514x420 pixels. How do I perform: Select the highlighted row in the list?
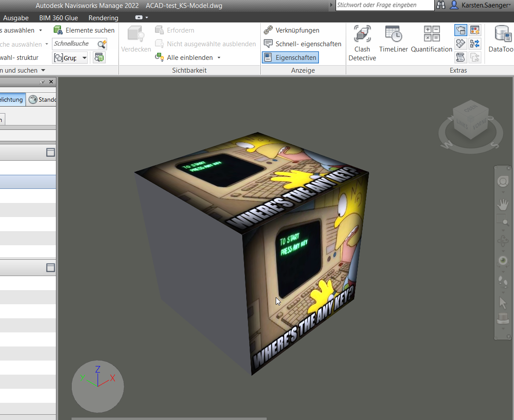(x=28, y=182)
